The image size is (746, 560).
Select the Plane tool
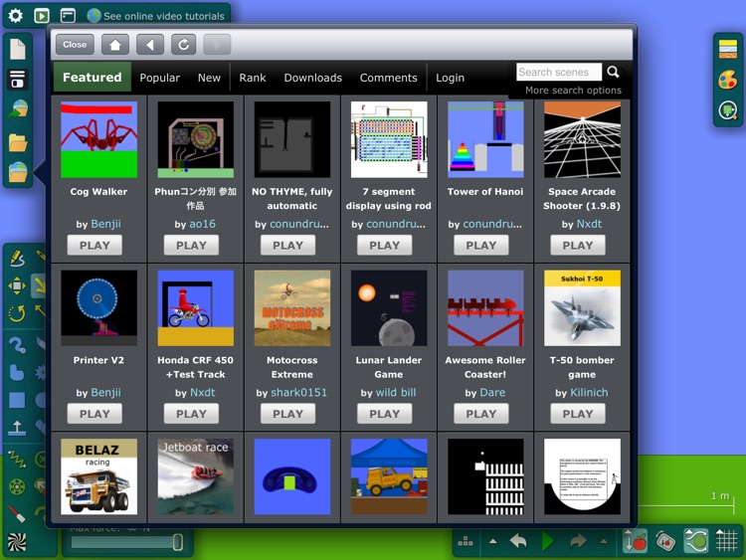pos(17,429)
